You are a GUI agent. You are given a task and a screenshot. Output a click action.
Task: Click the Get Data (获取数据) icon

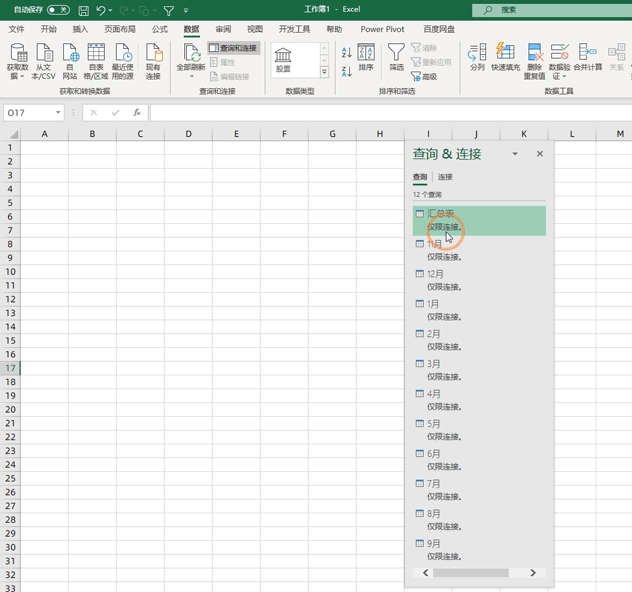pos(18,61)
